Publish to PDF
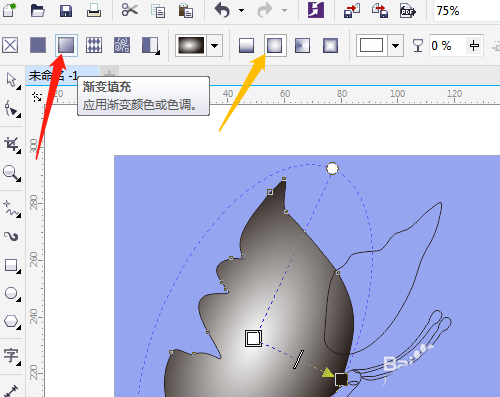Screen dimensions: 500x397 (408, 10)
